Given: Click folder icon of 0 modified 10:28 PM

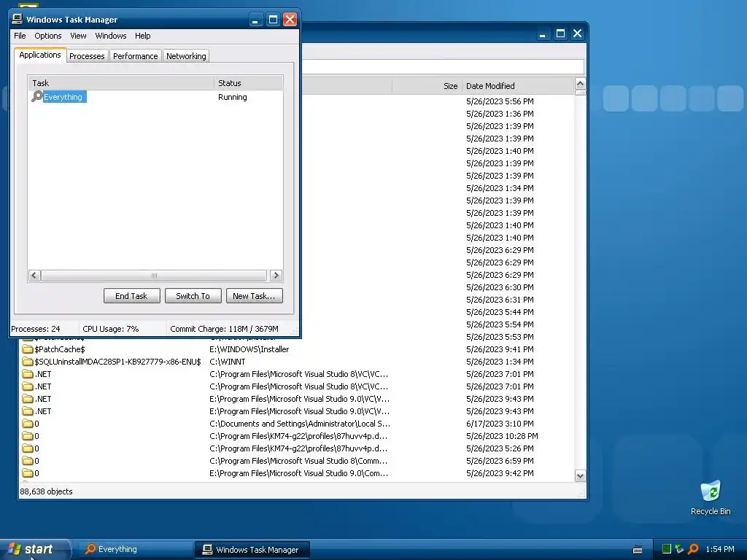Looking at the screenshot, I should click(28, 436).
